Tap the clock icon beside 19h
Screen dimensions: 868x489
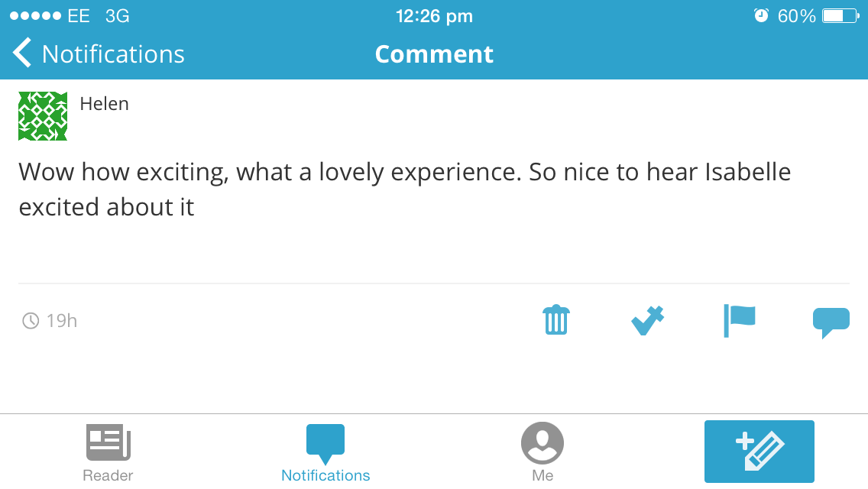[31, 320]
